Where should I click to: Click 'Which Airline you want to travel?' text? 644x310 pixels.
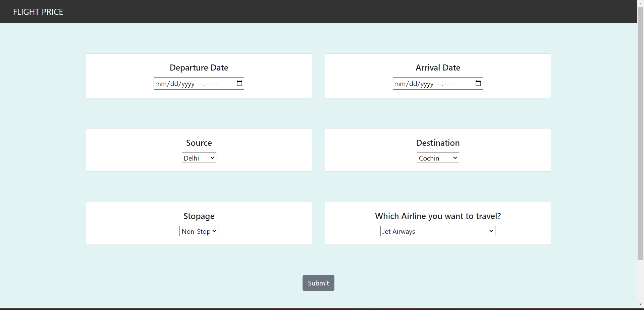[x=438, y=216]
